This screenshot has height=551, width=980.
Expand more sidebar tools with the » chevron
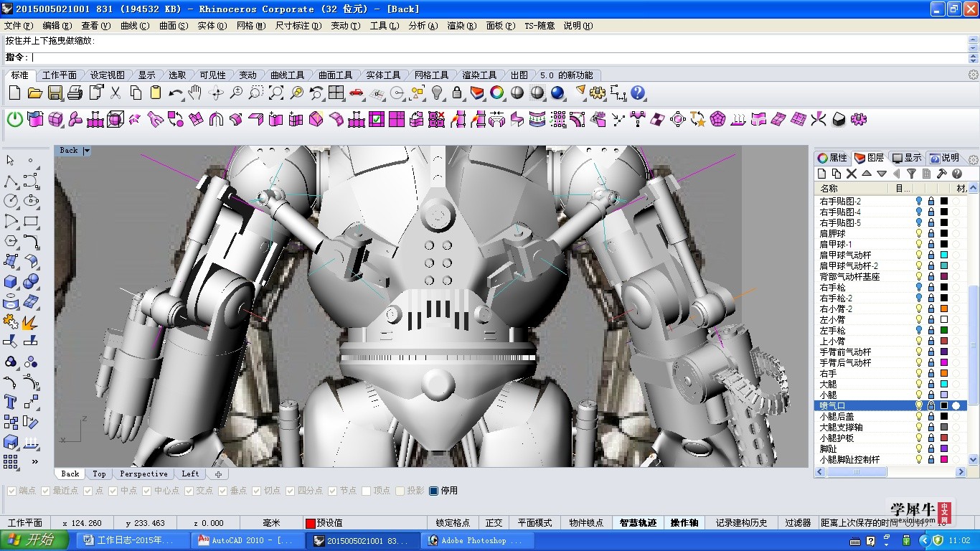(x=34, y=461)
